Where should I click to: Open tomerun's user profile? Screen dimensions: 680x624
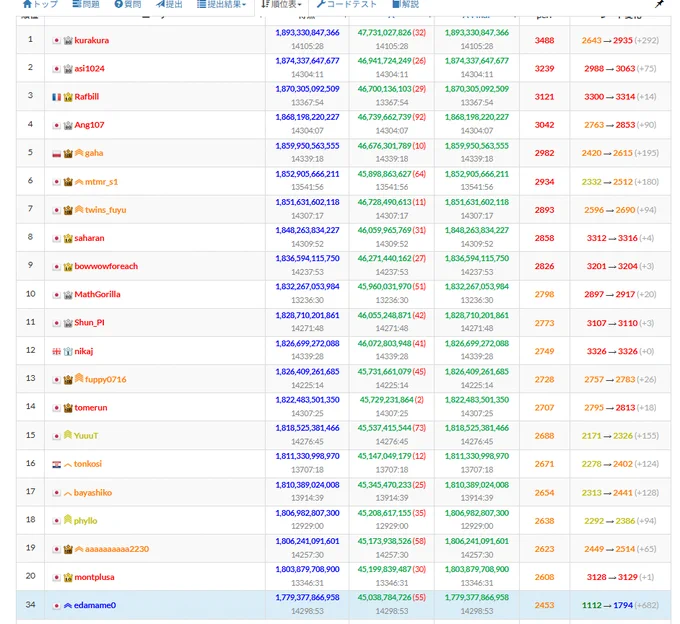pyautogui.click(x=91, y=408)
